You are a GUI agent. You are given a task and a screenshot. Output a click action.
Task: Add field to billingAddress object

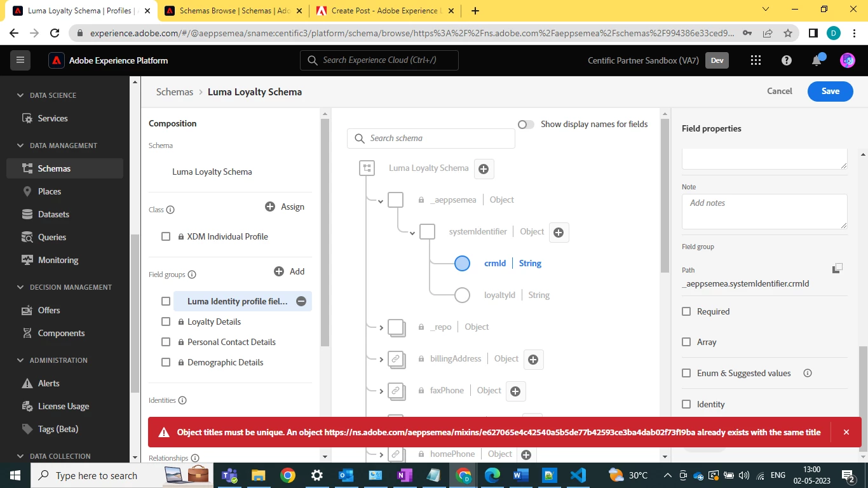point(533,360)
